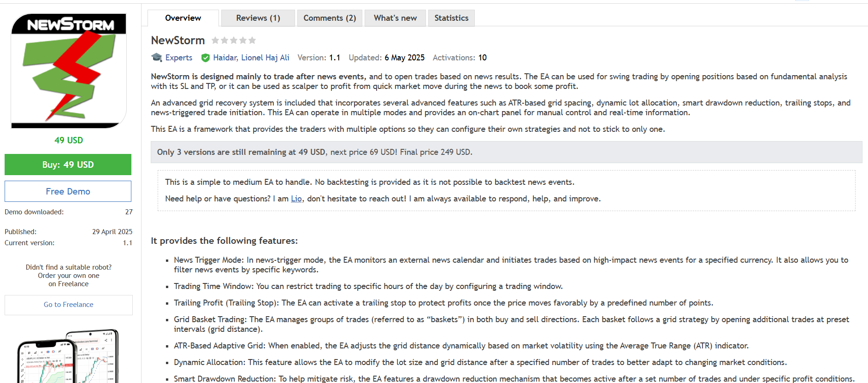The height and width of the screenshot is (383, 868).
Task: Click the green 49 USD price text
Action: tap(69, 140)
